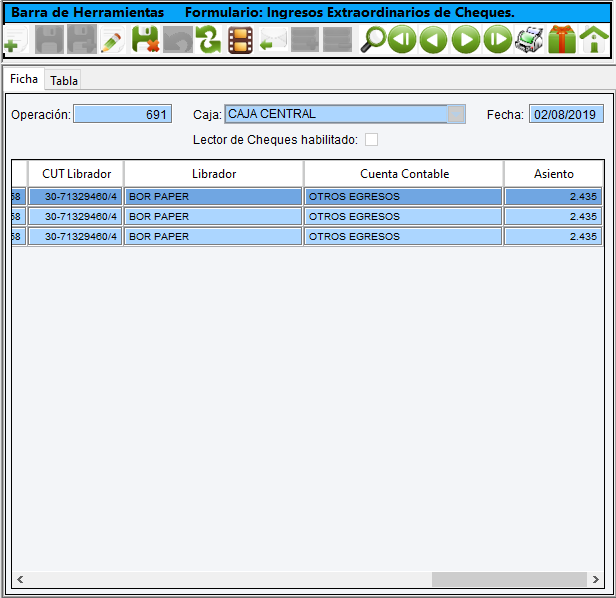Select second row OTROS EGRESOS cell
Screen dimensions: 616x598
(x=403, y=216)
